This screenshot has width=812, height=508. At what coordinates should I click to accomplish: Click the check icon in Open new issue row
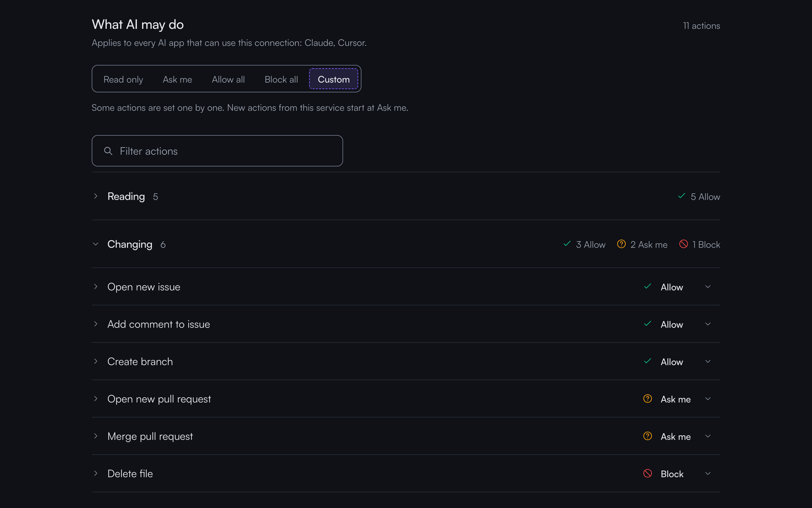pyautogui.click(x=648, y=287)
